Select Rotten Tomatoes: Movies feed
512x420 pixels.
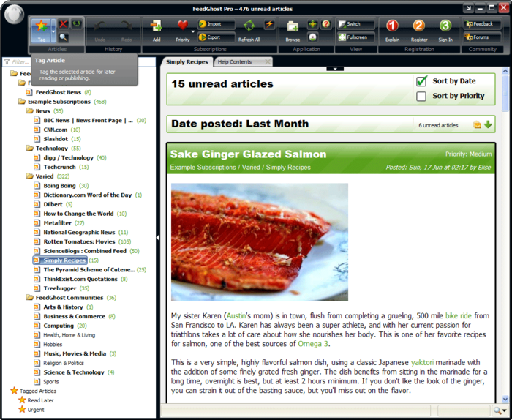pyautogui.click(x=79, y=241)
